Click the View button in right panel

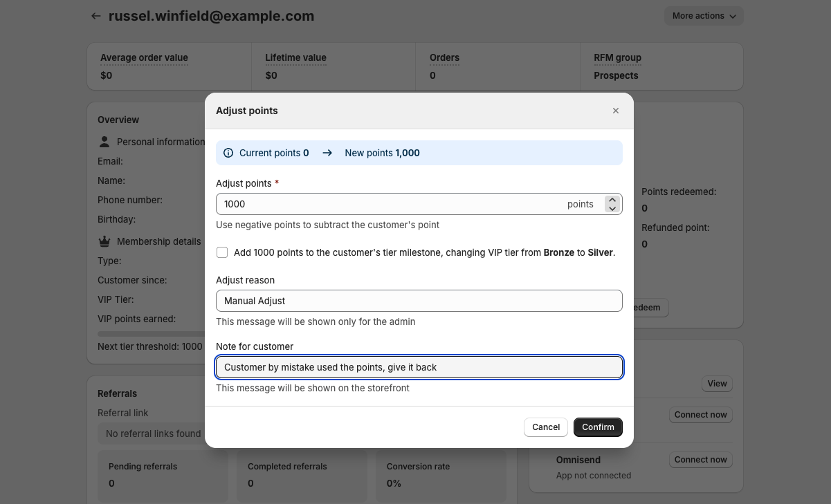(717, 384)
